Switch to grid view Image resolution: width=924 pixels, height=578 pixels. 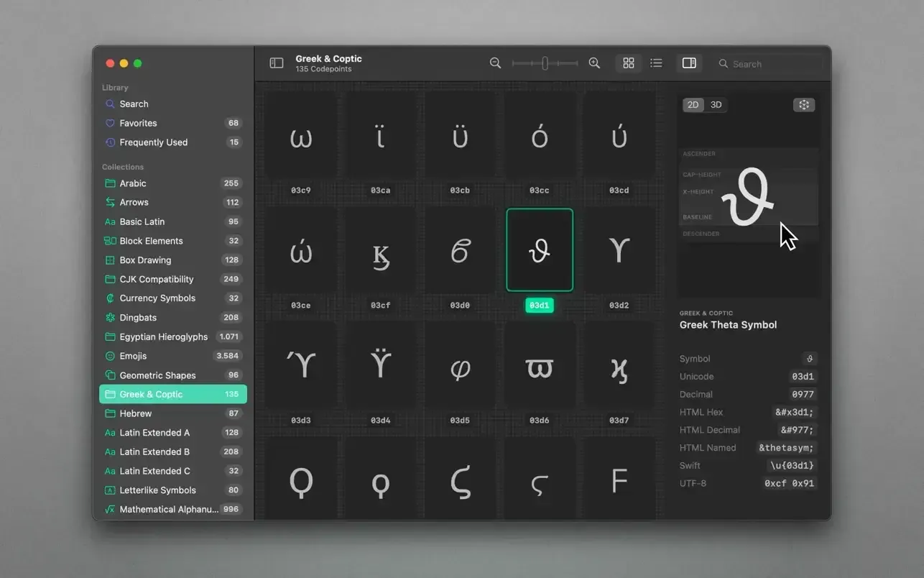(x=628, y=63)
